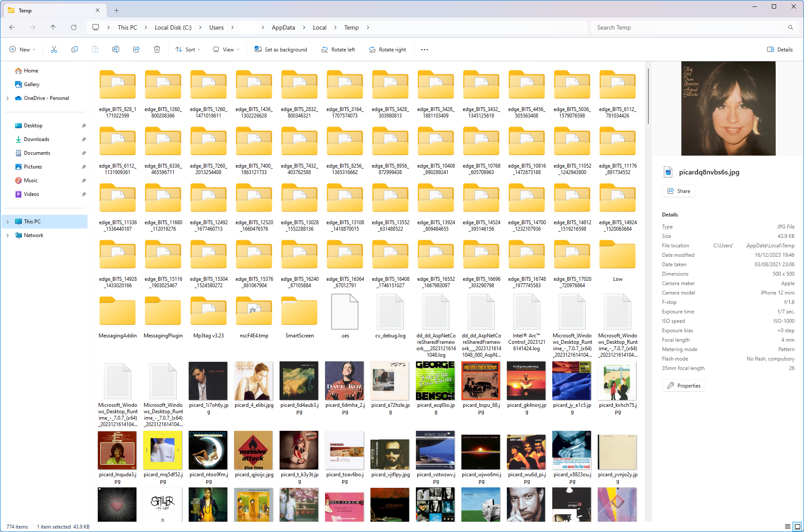Viewport: 804px width, 532px height.
Task: Open Downloads in sidebar
Action: click(x=36, y=139)
